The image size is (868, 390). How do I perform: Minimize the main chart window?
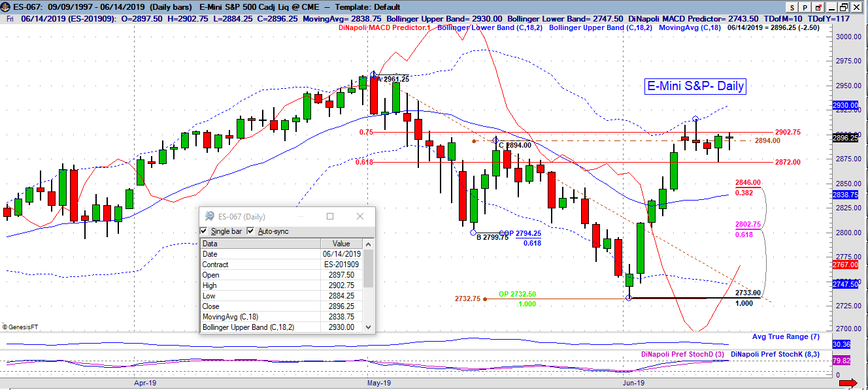pos(832,7)
